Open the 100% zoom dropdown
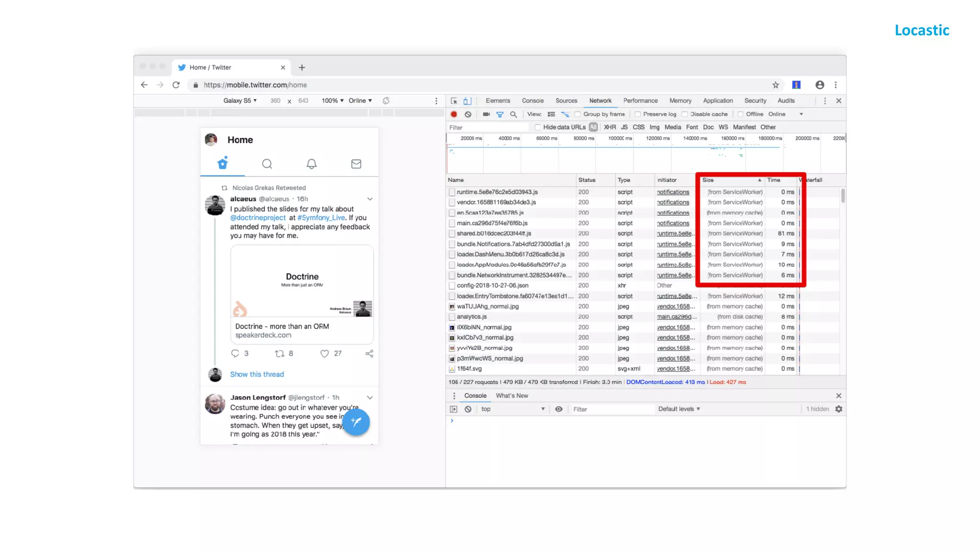The width and height of the screenshot is (980, 551). [x=333, y=101]
